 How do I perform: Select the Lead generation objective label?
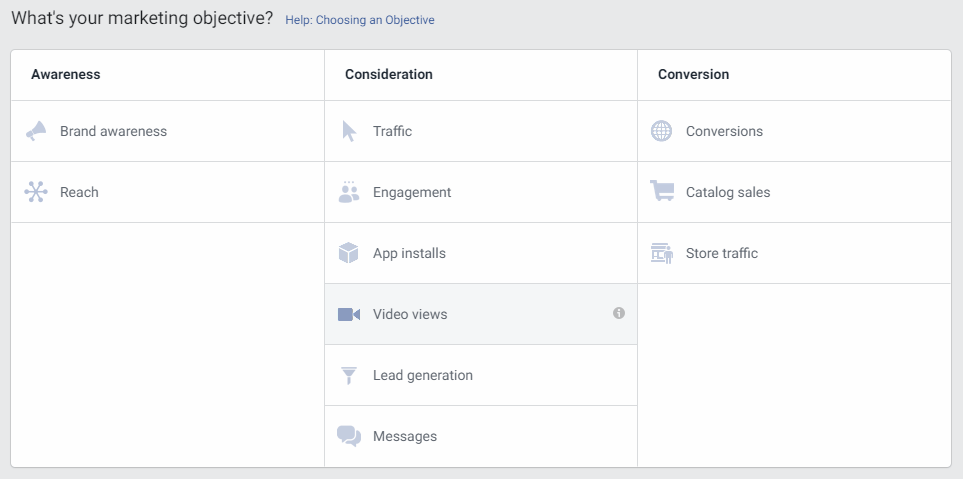tap(423, 375)
